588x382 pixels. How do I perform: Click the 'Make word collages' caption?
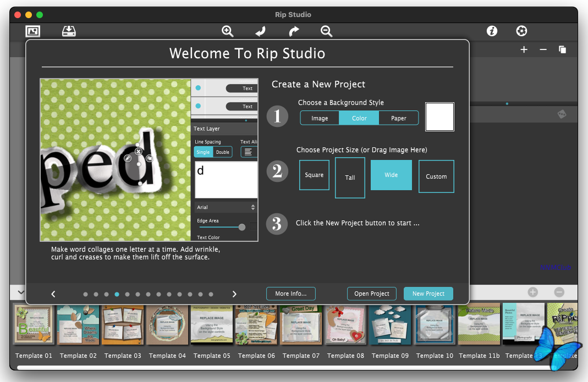(x=135, y=253)
